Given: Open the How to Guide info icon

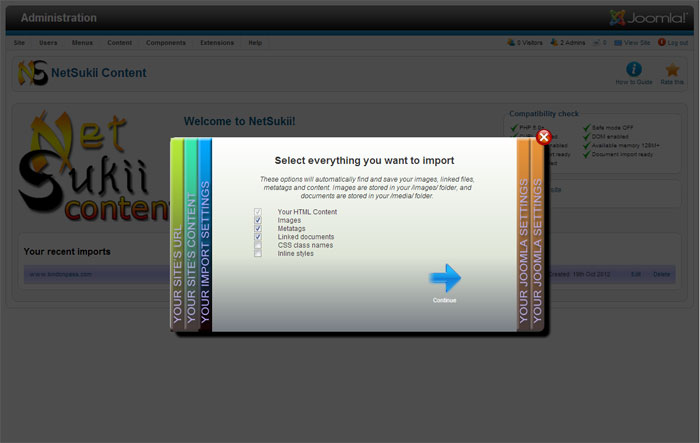Looking at the screenshot, I should click(x=633, y=70).
